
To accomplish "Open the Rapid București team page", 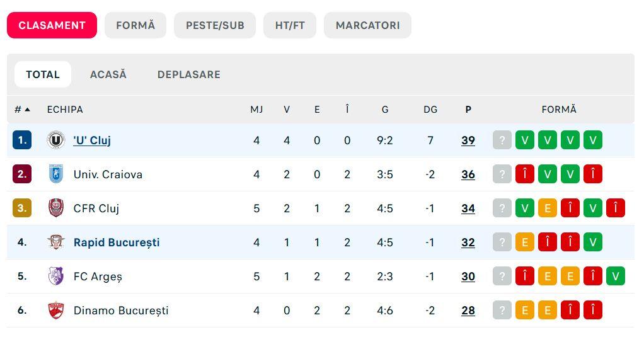I will 117,242.
